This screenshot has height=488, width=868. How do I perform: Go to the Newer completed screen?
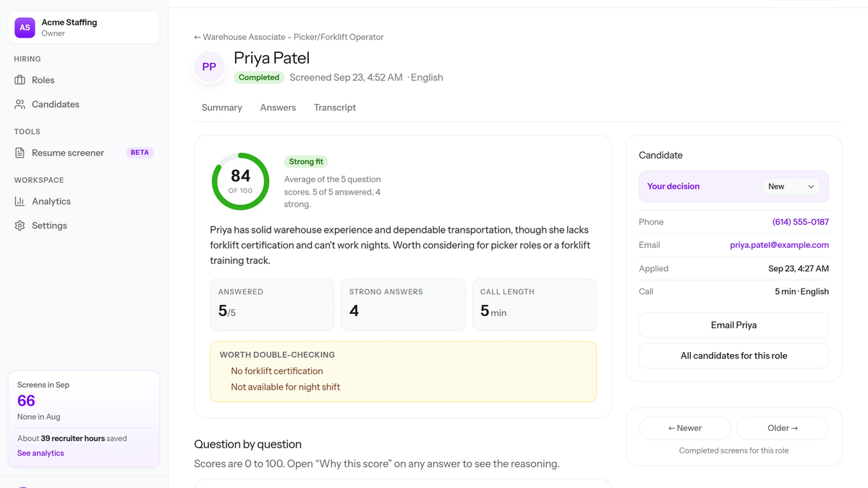coord(685,428)
